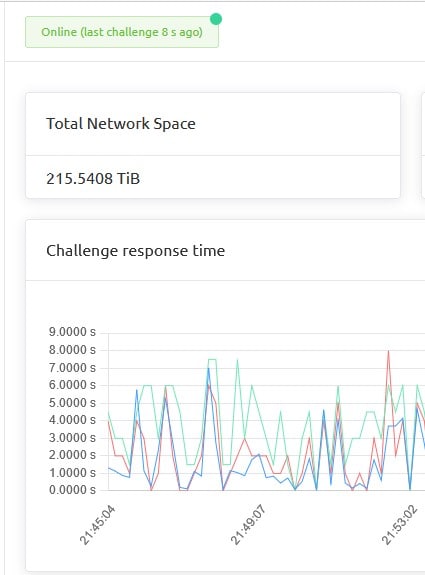Click the 5.0000 s axis label
The width and height of the screenshot is (425, 575).
[72, 403]
